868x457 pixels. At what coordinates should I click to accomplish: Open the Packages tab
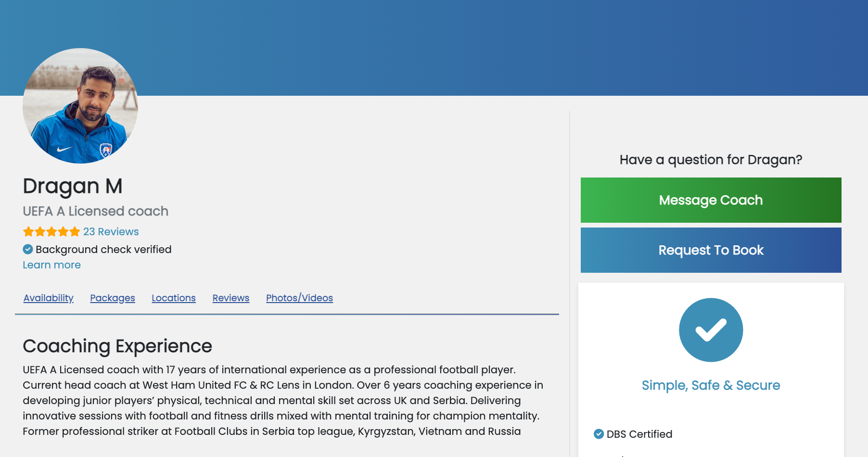point(113,298)
